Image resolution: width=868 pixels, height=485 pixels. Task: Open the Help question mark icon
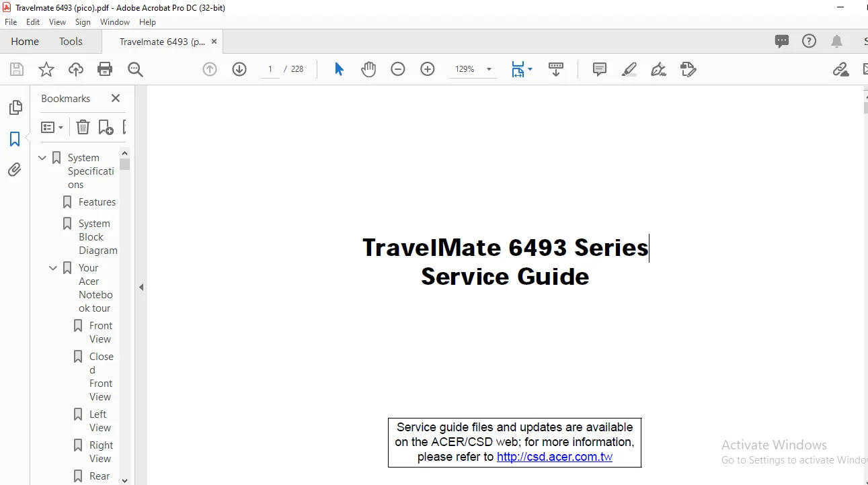tap(810, 41)
